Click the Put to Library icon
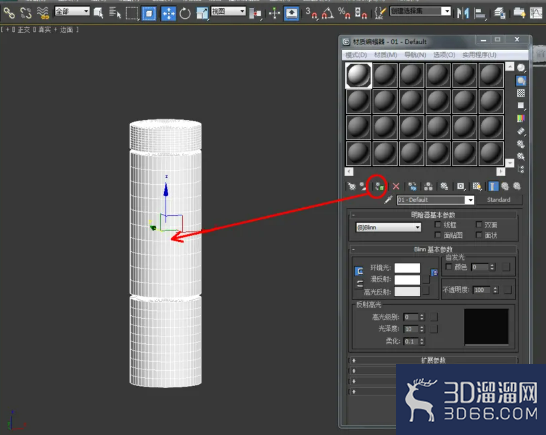Viewport: 546px width, 435px height. click(x=444, y=186)
